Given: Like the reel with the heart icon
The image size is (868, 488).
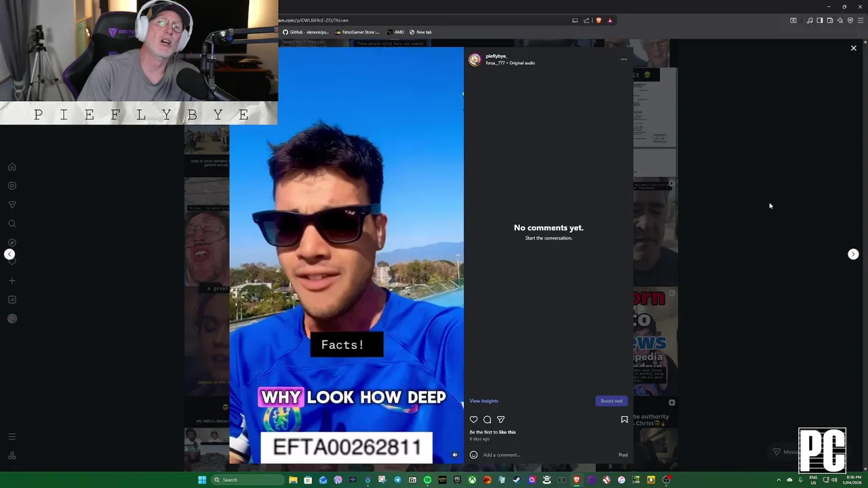Looking at the screenshot, I should pyautogui.click(x=474, y=420).
